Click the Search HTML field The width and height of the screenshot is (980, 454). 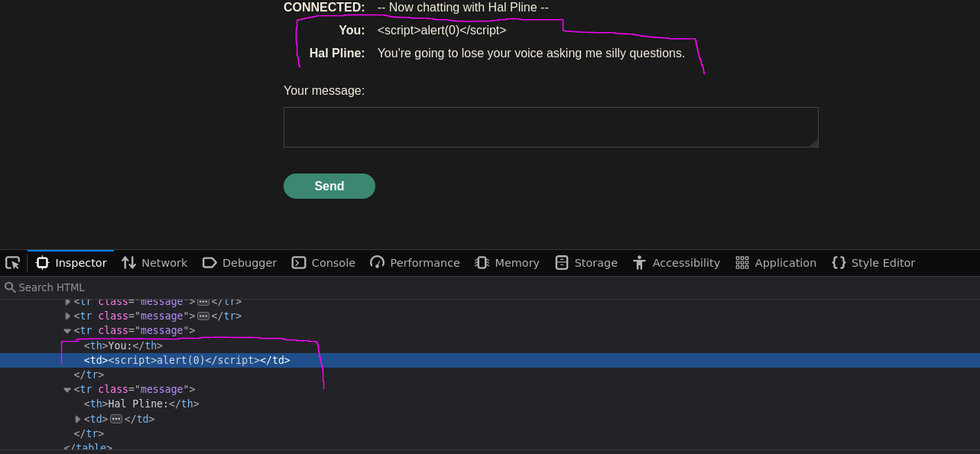click(x=489, y=287)
